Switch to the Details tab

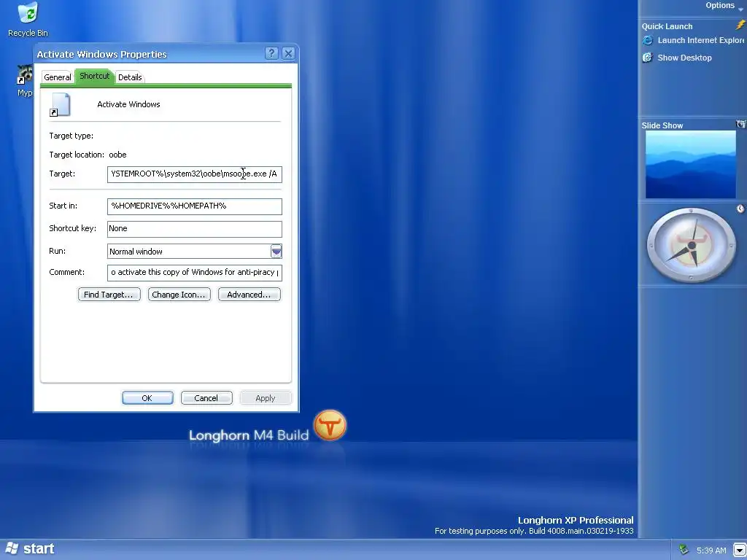(130, 77)
